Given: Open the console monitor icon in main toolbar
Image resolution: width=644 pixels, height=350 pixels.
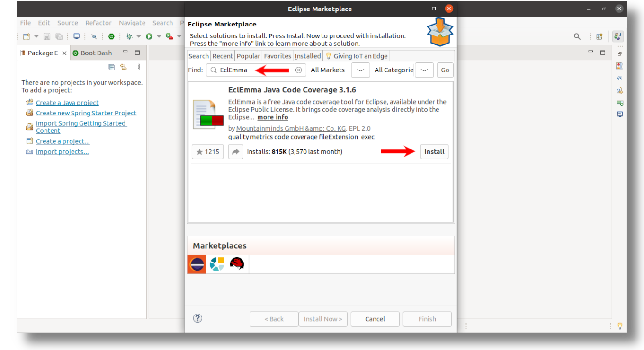Looking at the screenshot, I should 76,36.
